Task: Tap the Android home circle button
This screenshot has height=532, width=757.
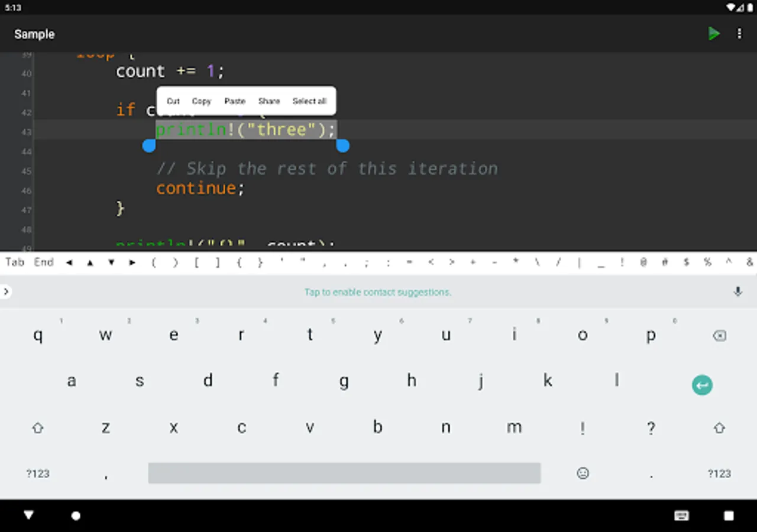Action: tap(76, 516)
